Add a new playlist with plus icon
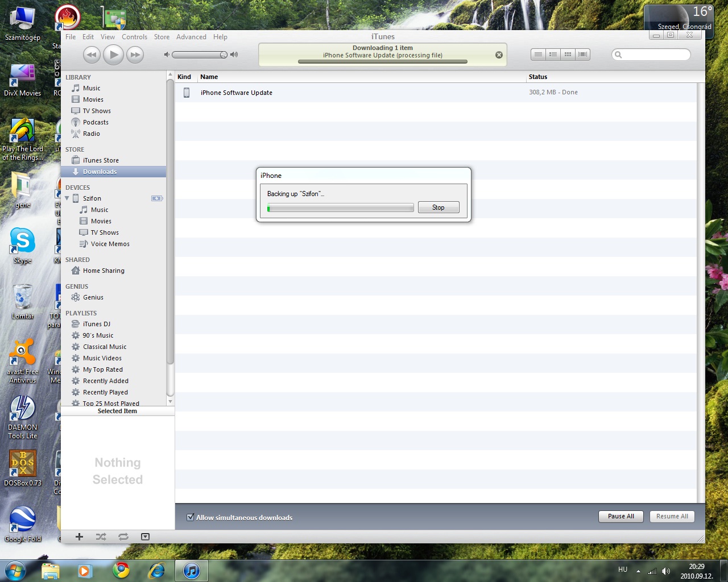 point(79,537)
